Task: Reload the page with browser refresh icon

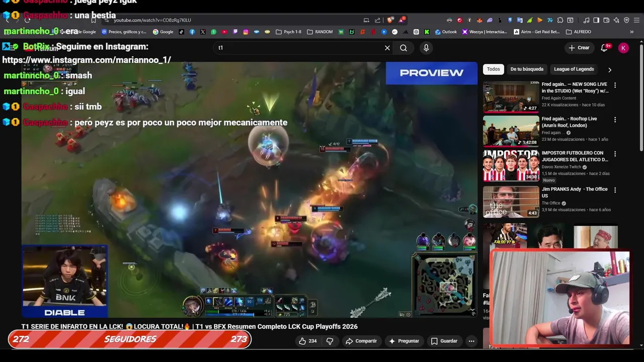Action: click(27, 20)
